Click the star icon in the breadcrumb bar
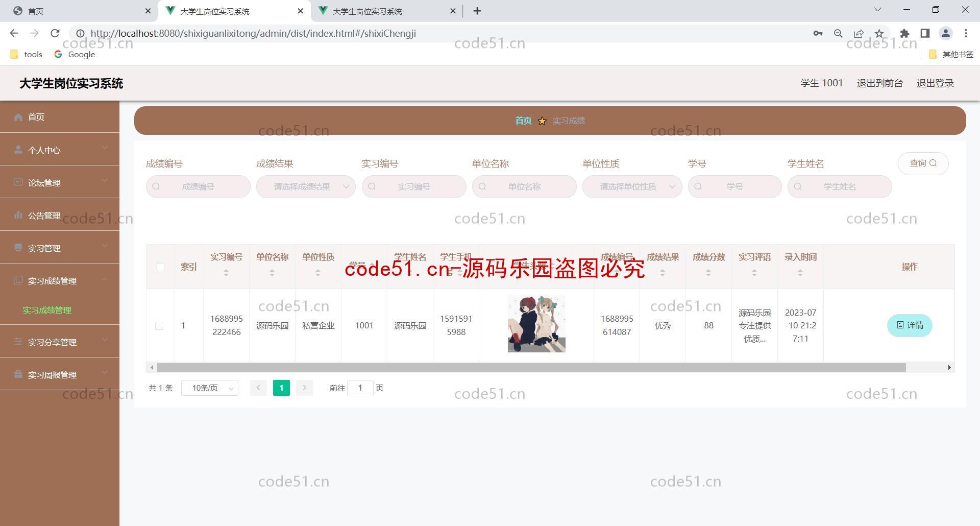The width and height of the screenshot is (980, 526). 542,121
